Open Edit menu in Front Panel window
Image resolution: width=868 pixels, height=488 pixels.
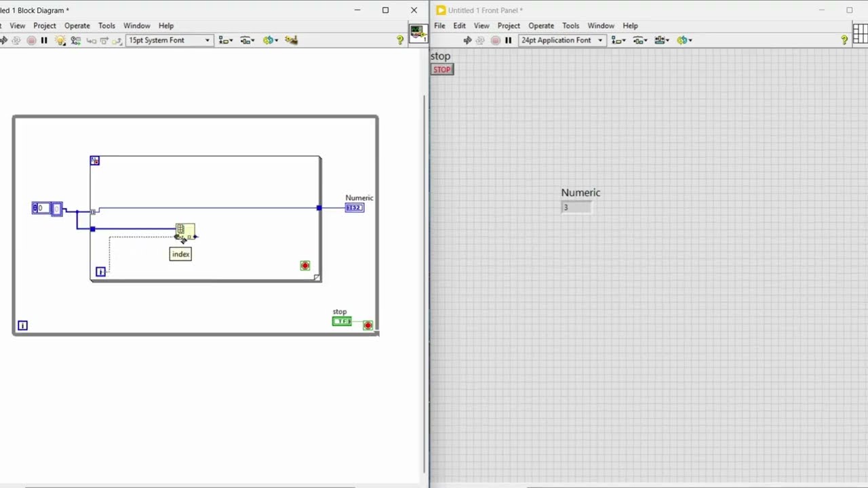pos(460,26)
